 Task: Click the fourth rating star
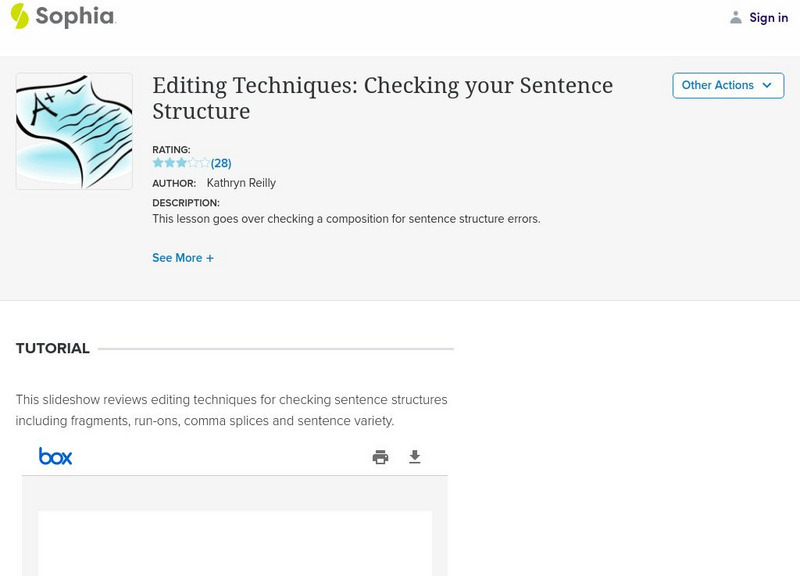[193, 163]
